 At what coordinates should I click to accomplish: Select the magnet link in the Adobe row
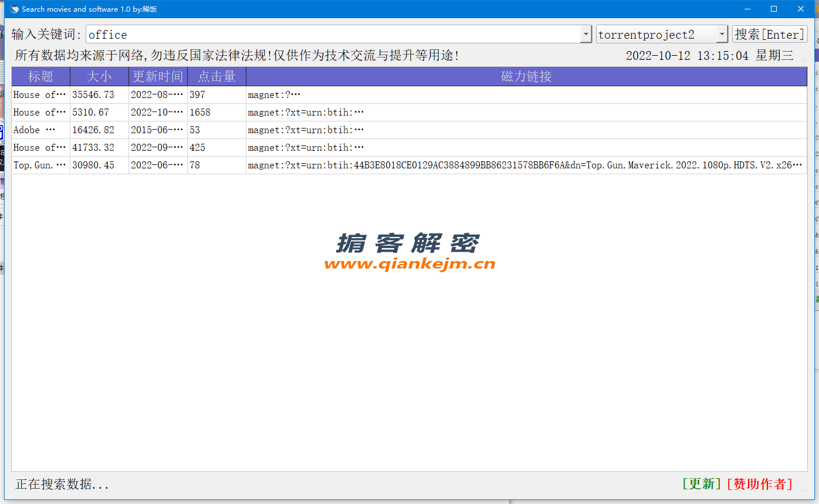point(527,130)
